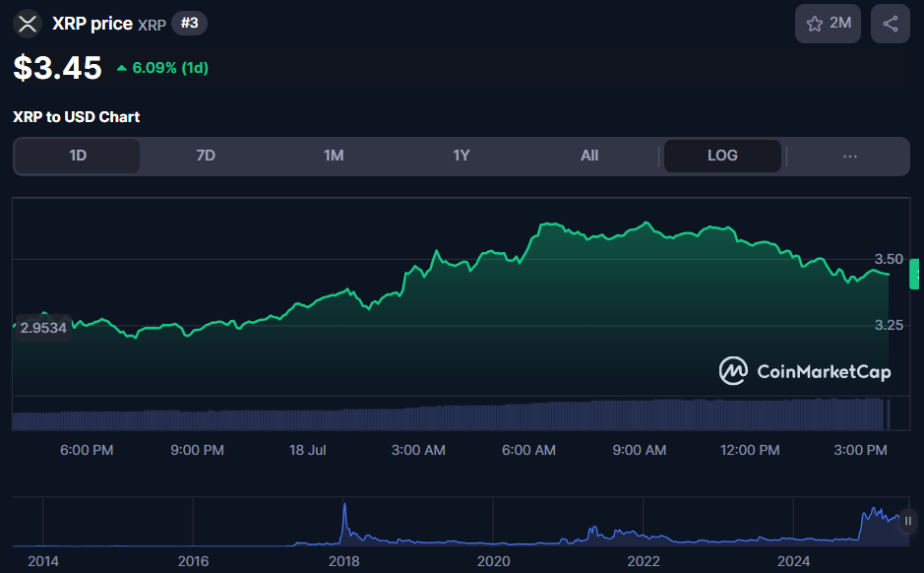Click the 3:00 PM time axis label
This screenshot has height=573, width=924.
click(x=860, y=450)
